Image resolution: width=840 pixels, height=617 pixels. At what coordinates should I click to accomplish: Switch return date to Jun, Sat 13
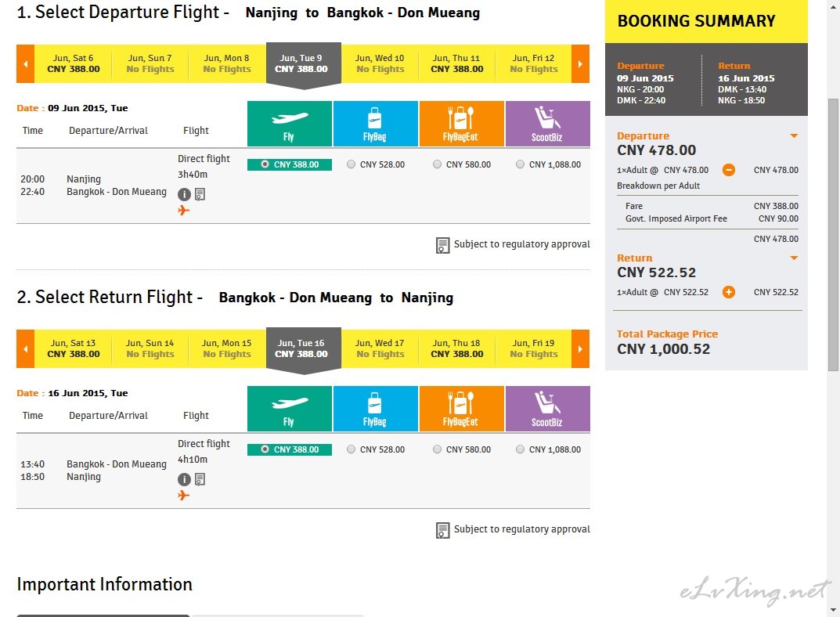(73, 348)
